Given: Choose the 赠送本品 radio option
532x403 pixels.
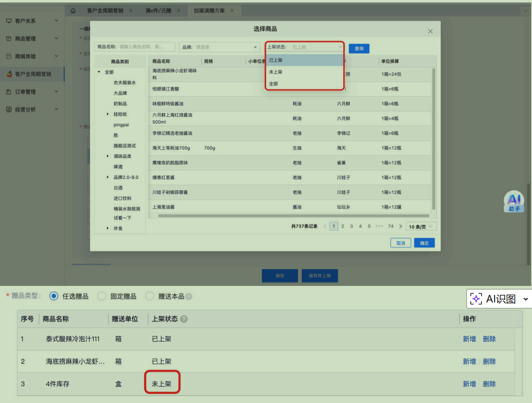Looking at the screenshot, I should click(x=150, y=296).
